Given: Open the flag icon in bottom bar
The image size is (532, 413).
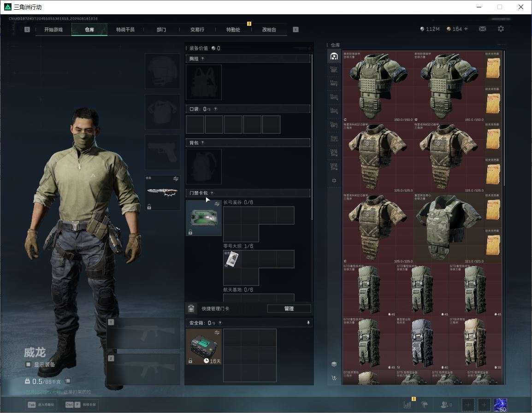Looking at the screenshot, I should pos(425,405).
